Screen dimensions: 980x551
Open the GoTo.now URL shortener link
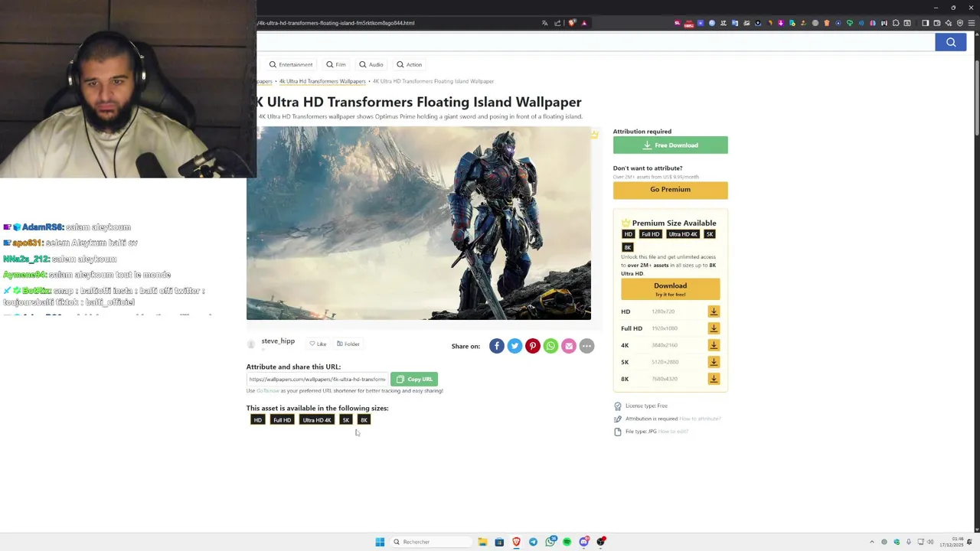268,391
